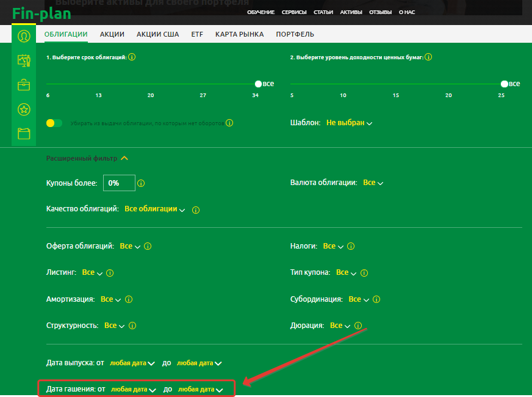This screenshot has height=397, width=532.
Task: Open the 'Шаблон' template dropdown
Action: pyautogui.click(x=349, y=123)
